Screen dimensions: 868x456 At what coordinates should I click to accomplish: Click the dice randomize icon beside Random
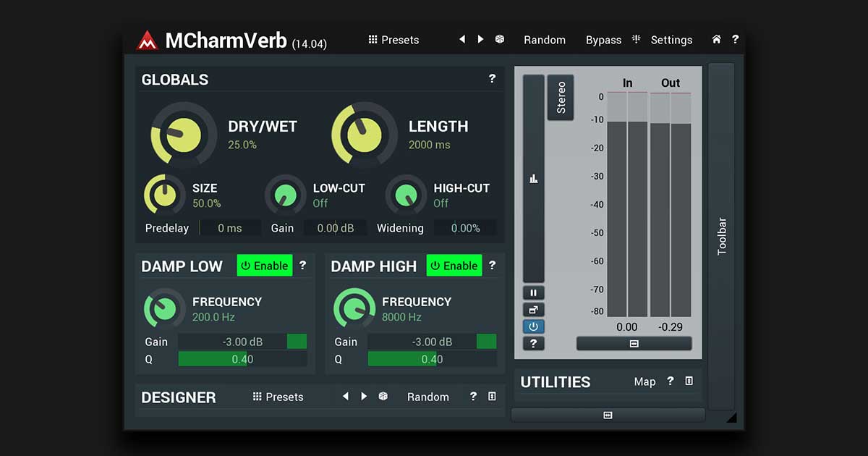coord(499,39)
